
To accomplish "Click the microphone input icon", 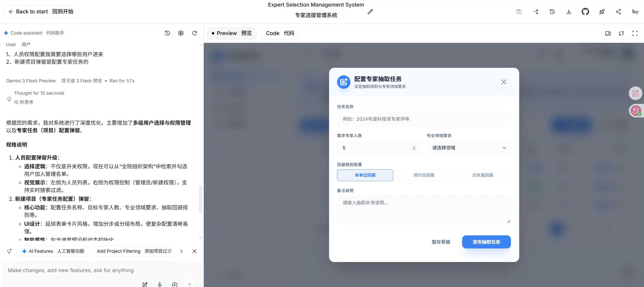I will click(159, 284).
